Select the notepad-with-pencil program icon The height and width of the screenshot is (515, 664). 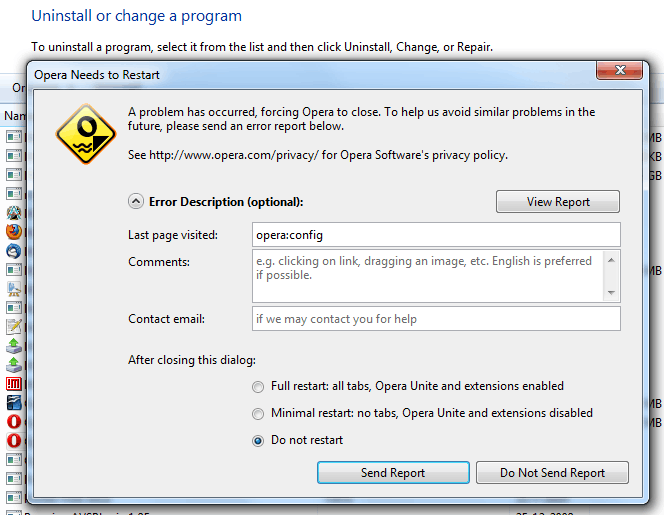click(14, 327)
